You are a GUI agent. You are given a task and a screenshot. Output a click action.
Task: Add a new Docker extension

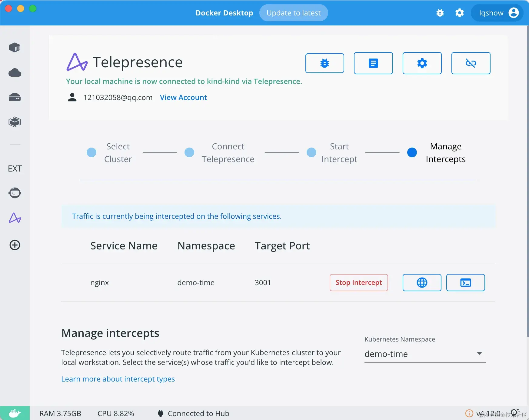click(x=15, y=245)
